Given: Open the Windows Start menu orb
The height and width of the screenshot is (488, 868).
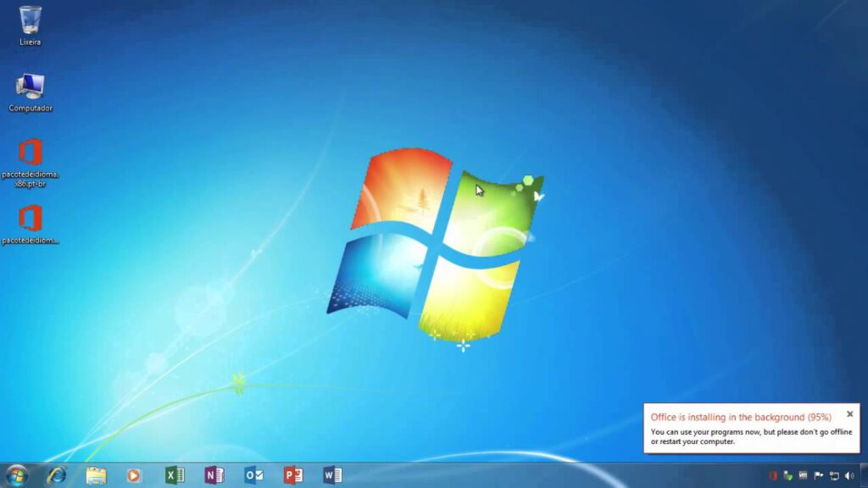Looking at the screenshot, I should [x=17, y=475].
